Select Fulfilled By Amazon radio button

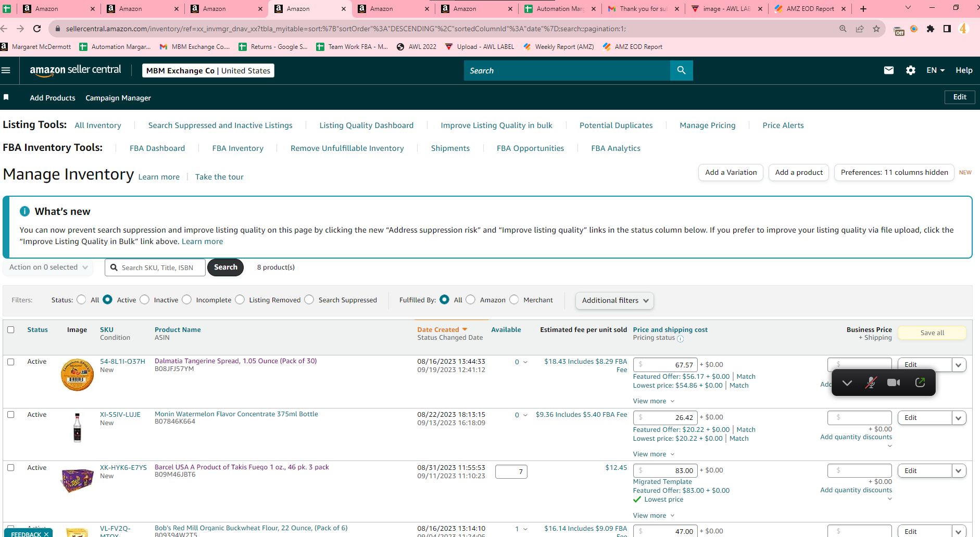(x=471, y=300)
